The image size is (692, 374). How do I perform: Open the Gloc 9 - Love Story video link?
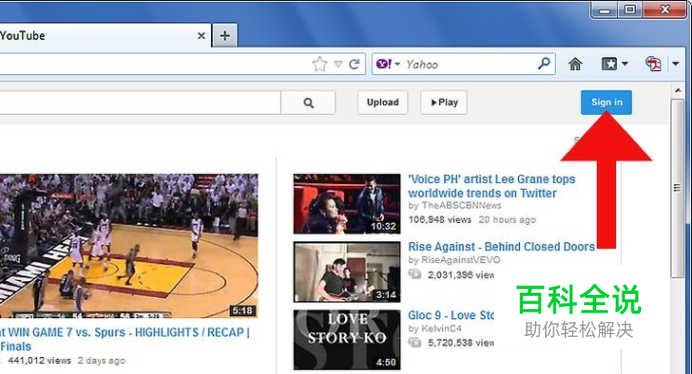[451, 315]
